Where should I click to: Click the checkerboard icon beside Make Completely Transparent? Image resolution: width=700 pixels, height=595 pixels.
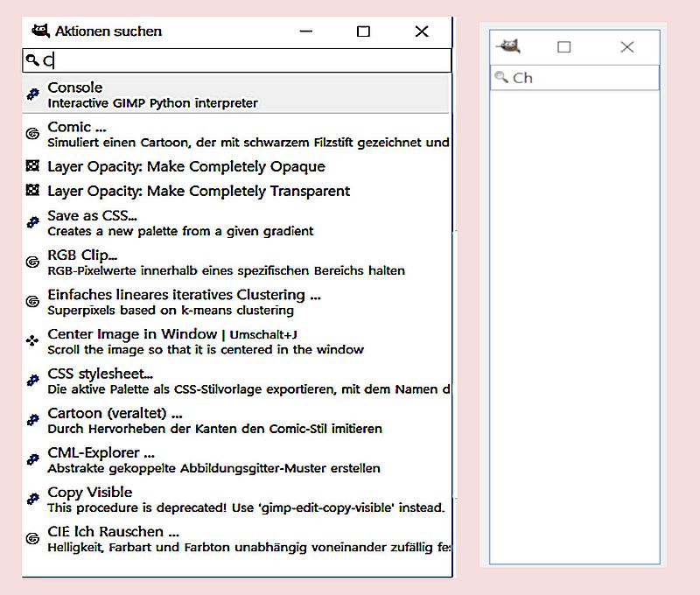tap(32, 190)
